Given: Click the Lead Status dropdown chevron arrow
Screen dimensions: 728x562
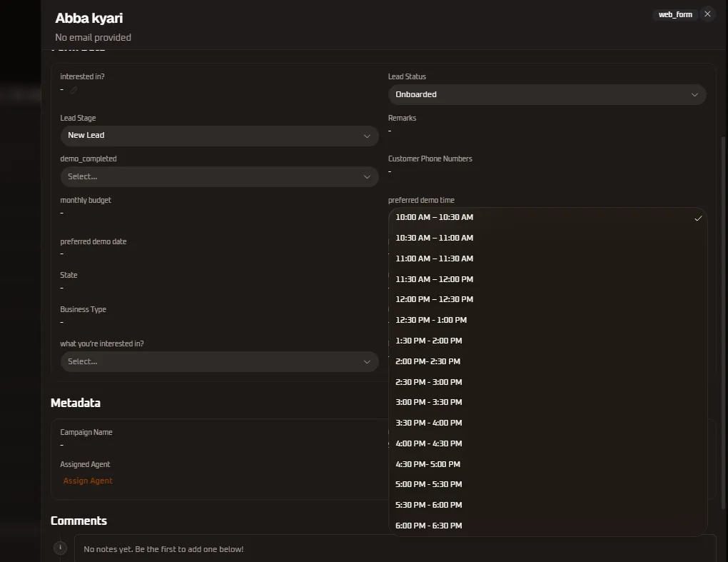Looking at the screenshot, I should [x=694, y=95].
